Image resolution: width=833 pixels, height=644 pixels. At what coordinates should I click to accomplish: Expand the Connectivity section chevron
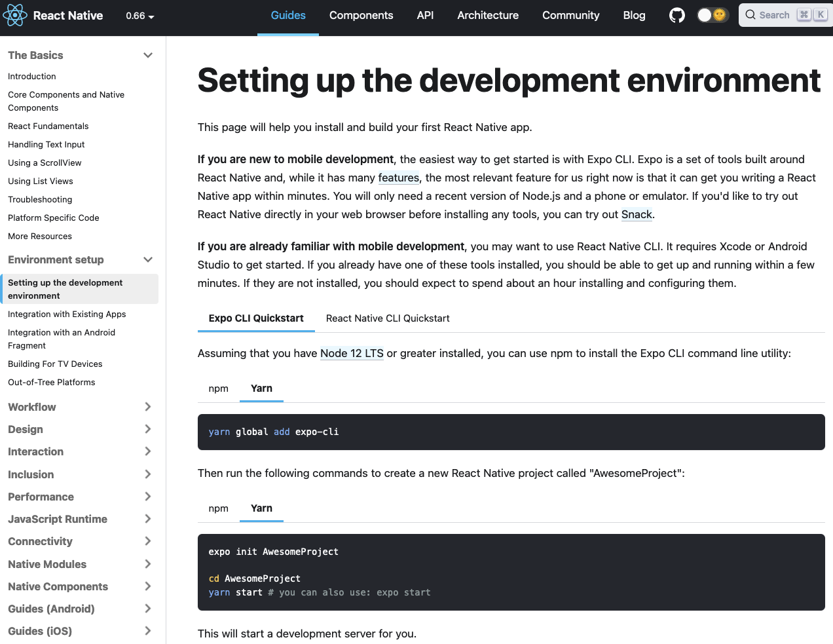148,541
